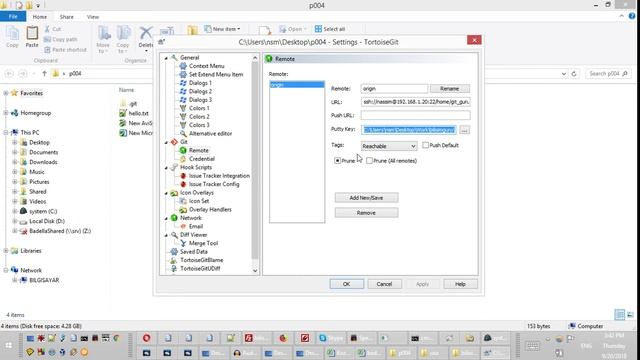
Task: Toggle the Prune checkbox
Action: 337,160
